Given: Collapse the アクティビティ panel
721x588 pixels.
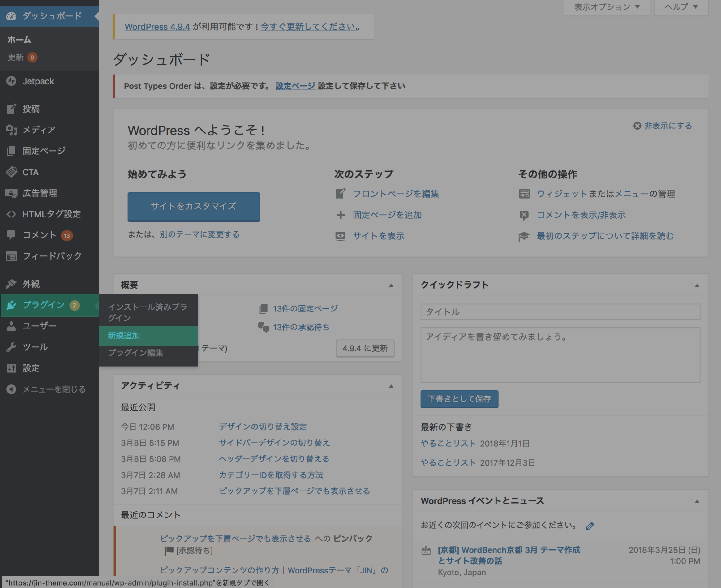Looking at the screenshot, I should click(x=391, y=386).
